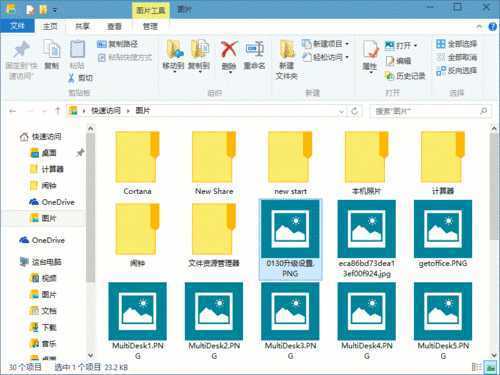Click the navigation pane scroll-down arrow
This screenshot has height=375, width=500.
click(91, 355)
